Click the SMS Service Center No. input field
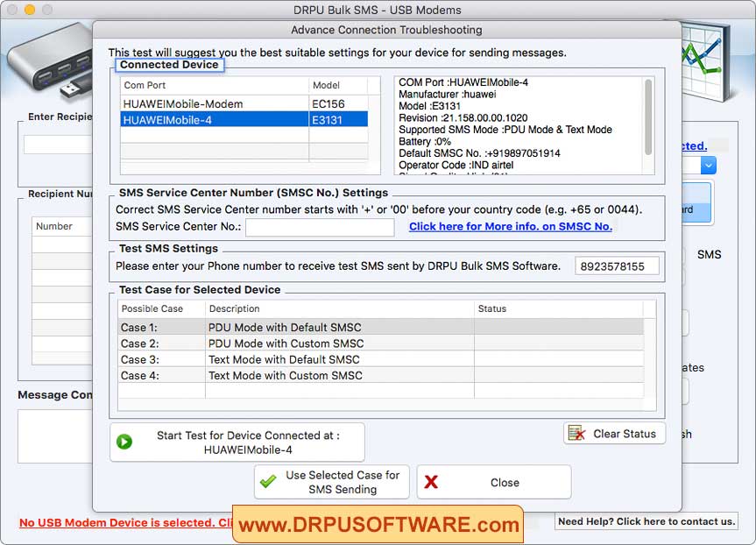 click(x=319, y=227)
